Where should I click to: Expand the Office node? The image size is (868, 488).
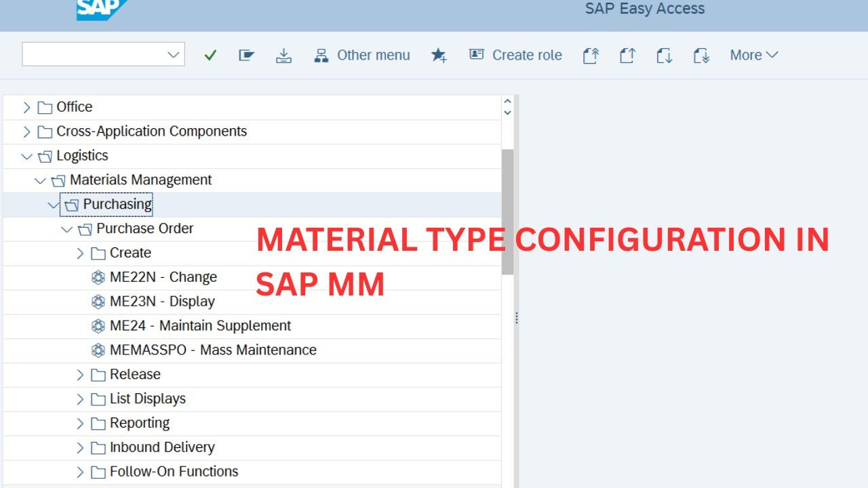coord(26,107)
